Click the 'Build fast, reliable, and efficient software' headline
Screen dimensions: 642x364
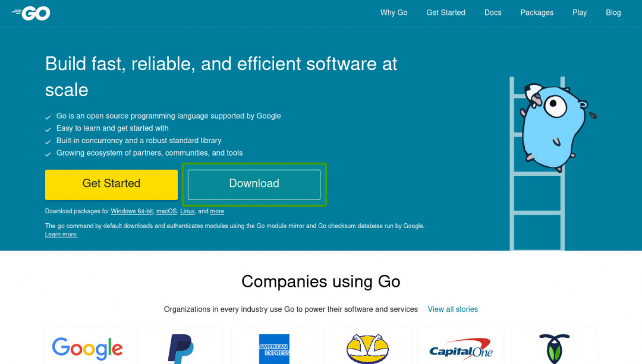[221, 77]
